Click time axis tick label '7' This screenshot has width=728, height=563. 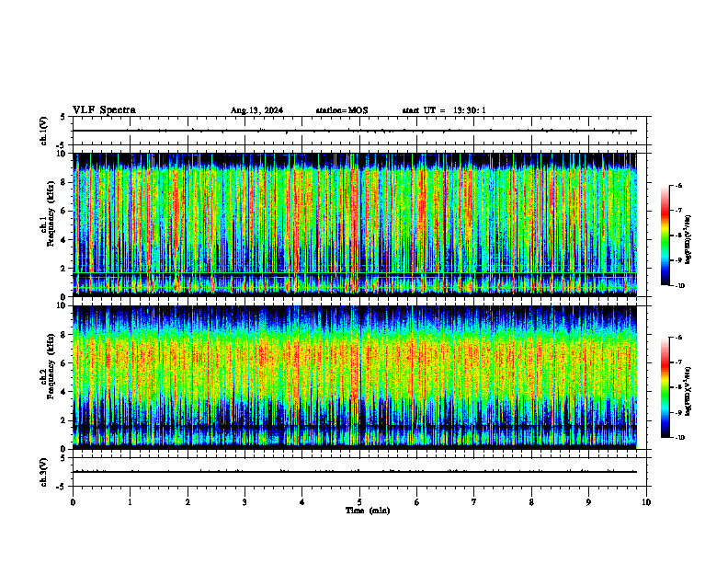pyautogui.click(x=474, y=502)
